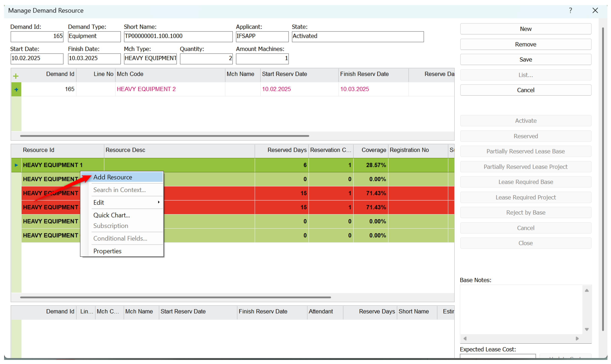Click Lease Required Project button

coord(525,198)
